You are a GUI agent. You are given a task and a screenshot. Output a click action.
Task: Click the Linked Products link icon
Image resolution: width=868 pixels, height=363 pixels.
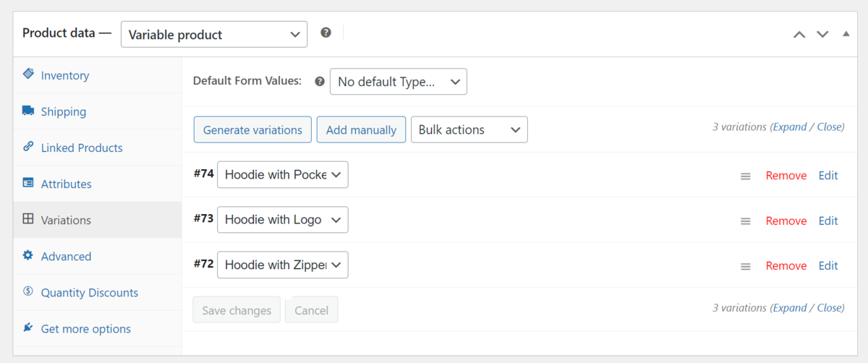click(28, 146)
